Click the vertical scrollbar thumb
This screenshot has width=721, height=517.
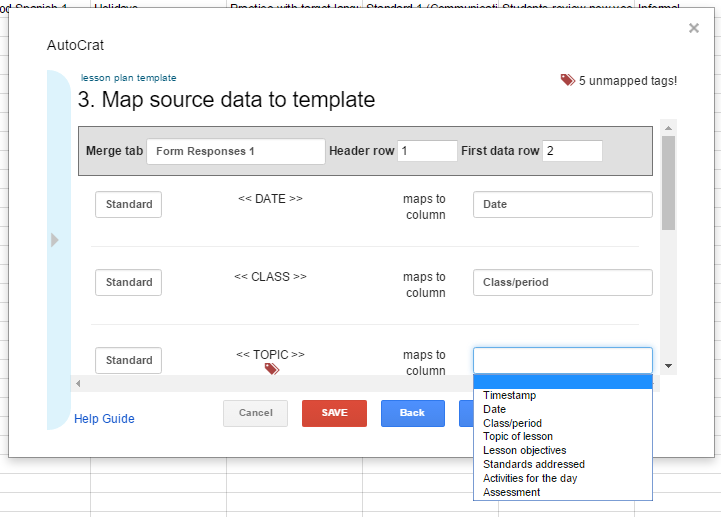tap(669, 183)
